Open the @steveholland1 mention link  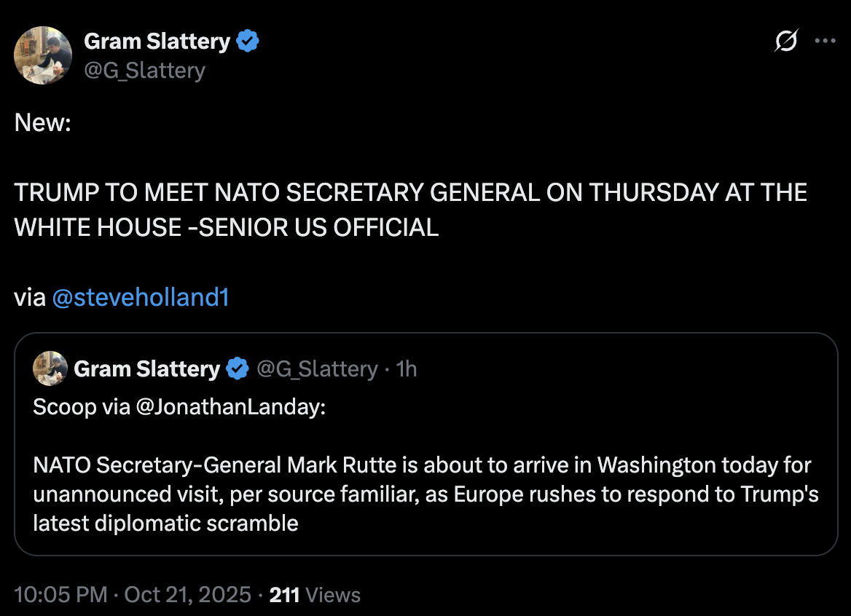pos(141,298)
